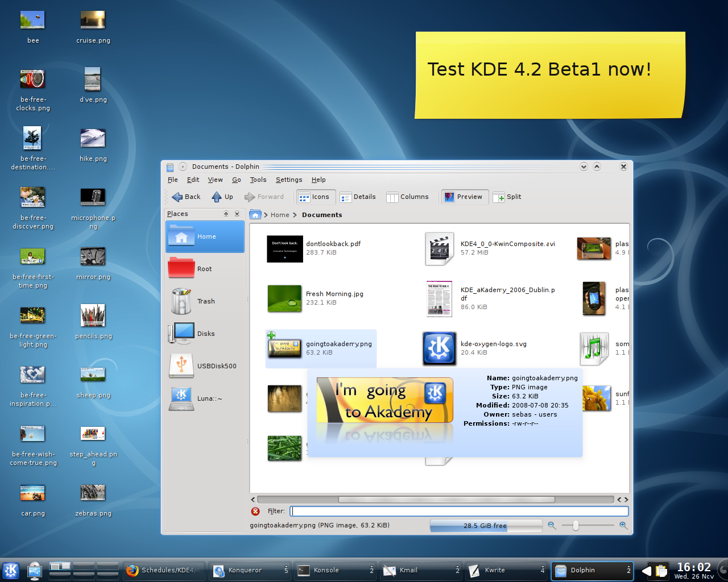Switch to Columns view mode
Viewport: 728px width, 582px height.
coord(407,197)
